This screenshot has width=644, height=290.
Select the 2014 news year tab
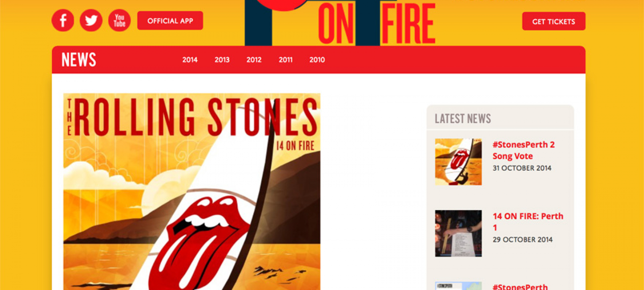coord(190,60)
